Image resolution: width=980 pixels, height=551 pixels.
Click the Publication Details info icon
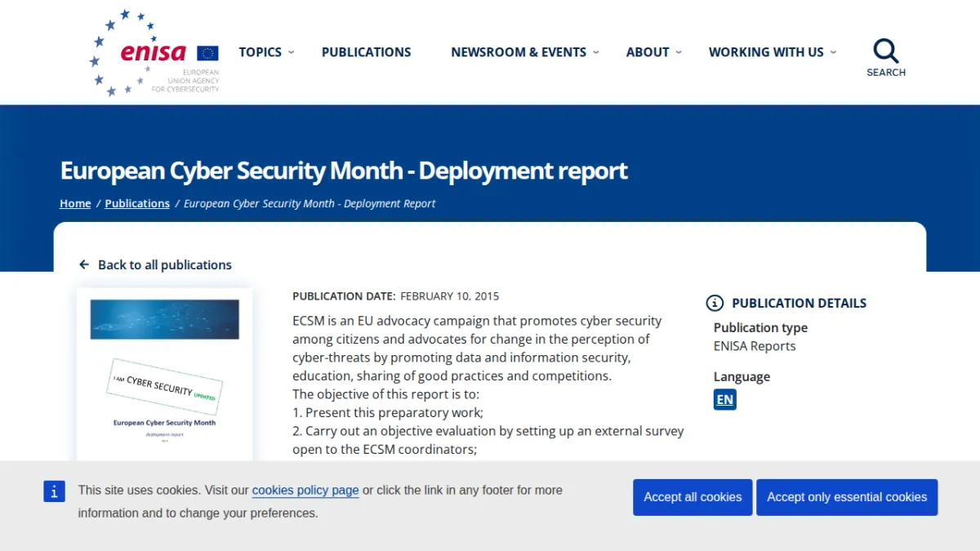pyautogui.click(x=715, y=303)
